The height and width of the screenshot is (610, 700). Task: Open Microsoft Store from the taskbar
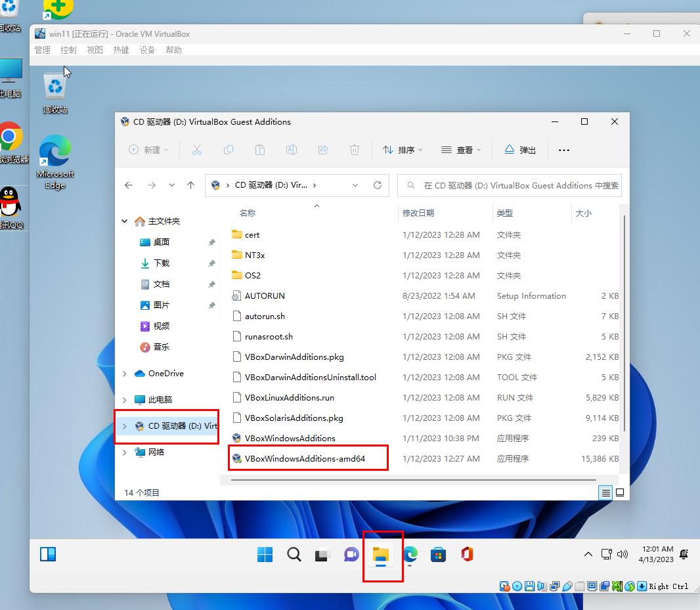[438, 555]
